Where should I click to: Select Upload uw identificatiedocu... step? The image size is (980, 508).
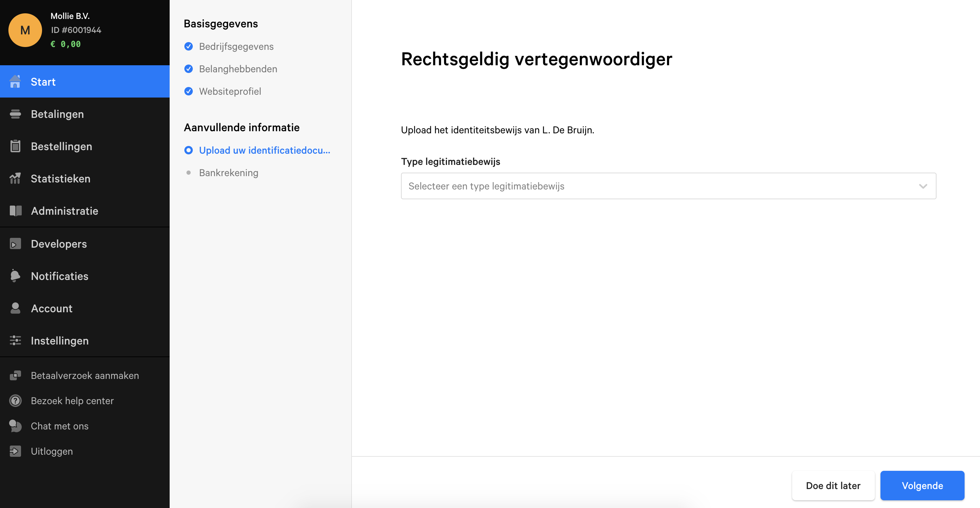(x=265, y=151)
